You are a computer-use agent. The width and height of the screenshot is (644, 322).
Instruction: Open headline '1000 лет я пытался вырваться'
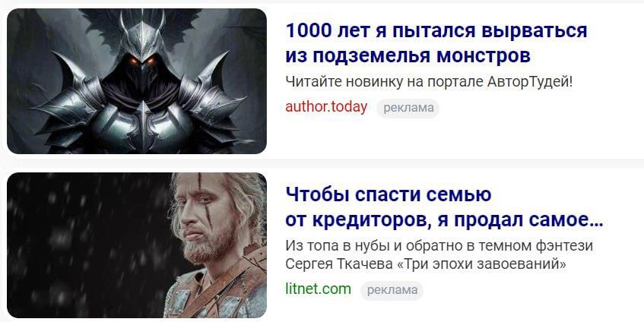click(436, 31)
